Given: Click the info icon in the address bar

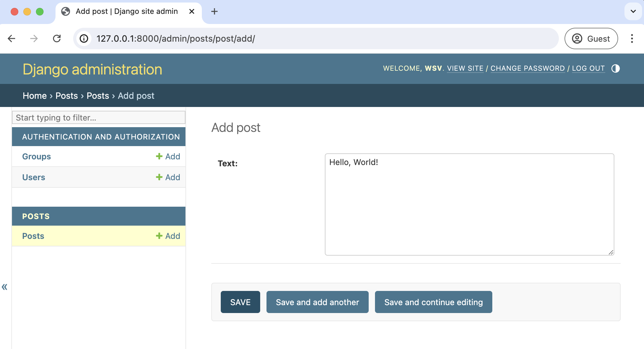Looking at the screenshot, I should [84, 39].
